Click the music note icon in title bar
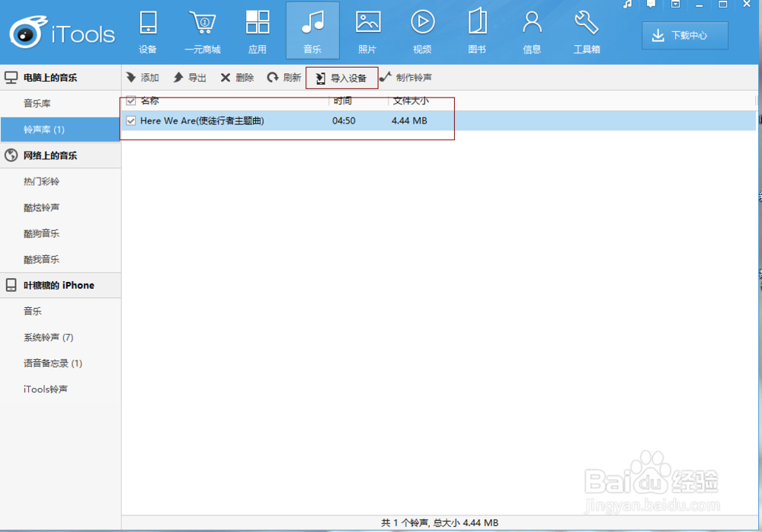Screen dimensions: 762x532 pyautogui.click(x=628, y=5)
